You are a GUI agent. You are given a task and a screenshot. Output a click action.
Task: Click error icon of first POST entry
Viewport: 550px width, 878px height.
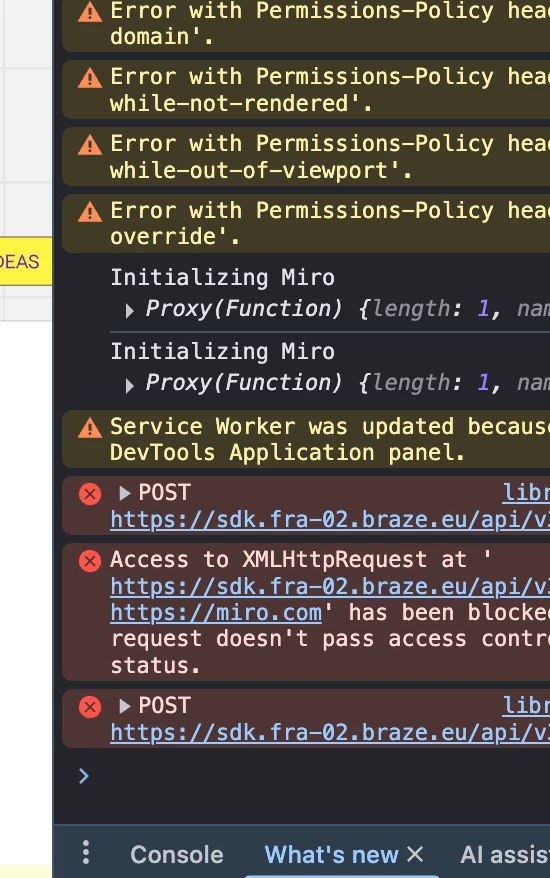(90, 494)
